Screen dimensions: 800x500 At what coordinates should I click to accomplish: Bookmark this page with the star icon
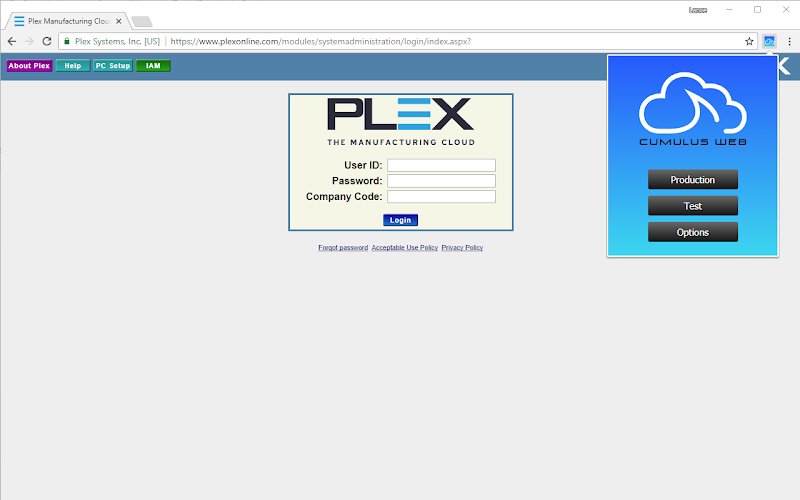749,41
